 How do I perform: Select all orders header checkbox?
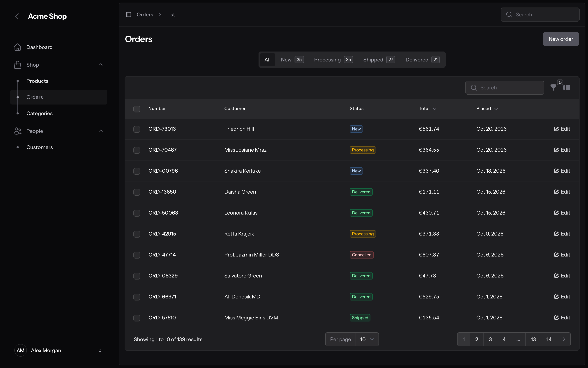(137, 109)
